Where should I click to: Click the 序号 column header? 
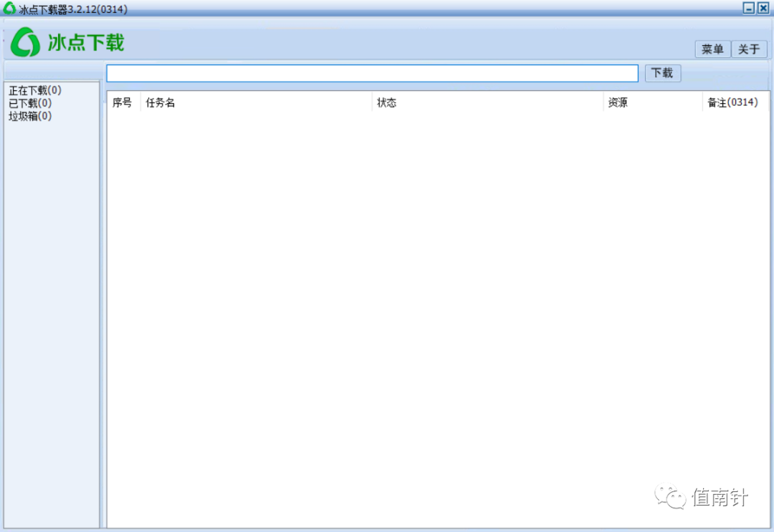(123, 102)
